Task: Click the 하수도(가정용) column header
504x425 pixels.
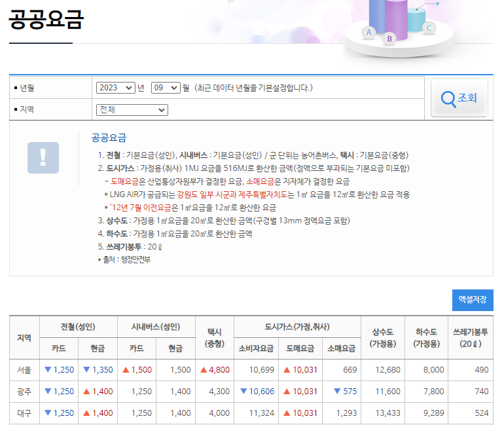Action: (426, 338)
